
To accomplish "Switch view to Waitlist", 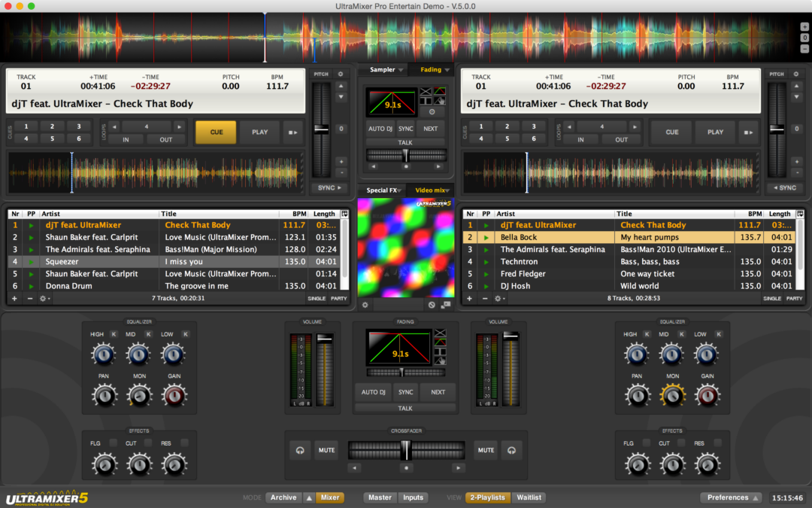I will tap(529, 497).
